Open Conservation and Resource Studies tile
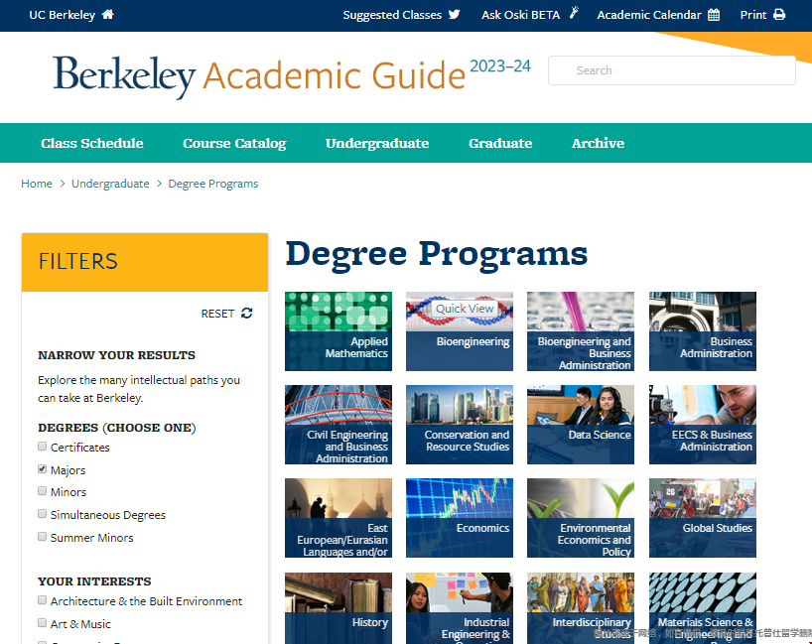812x644 pixels. coord(460,425)
